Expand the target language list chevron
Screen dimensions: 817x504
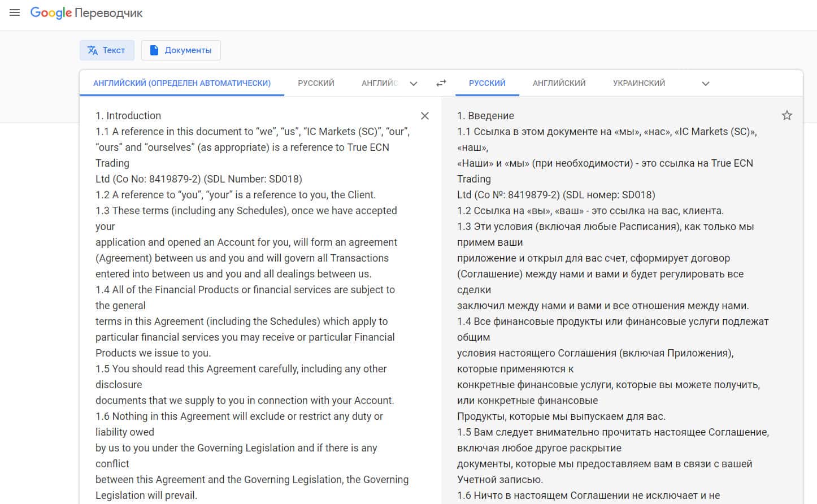(x=705, y=84)
